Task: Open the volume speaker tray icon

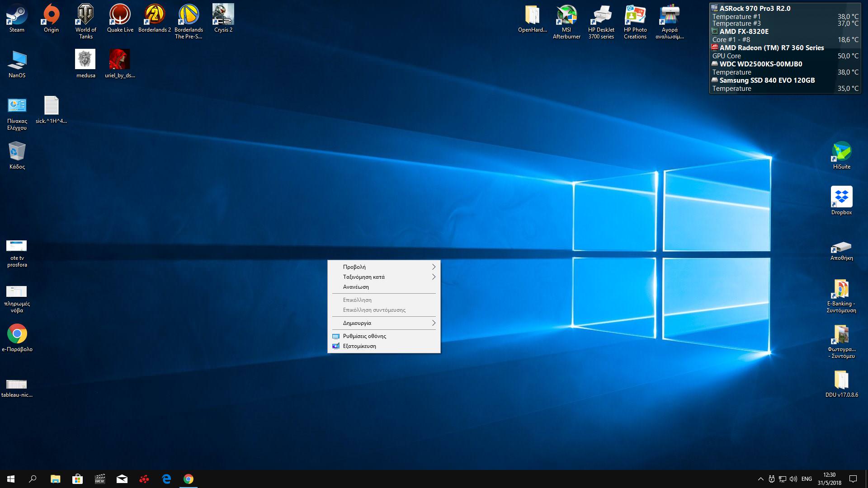Action: point(793,479)
